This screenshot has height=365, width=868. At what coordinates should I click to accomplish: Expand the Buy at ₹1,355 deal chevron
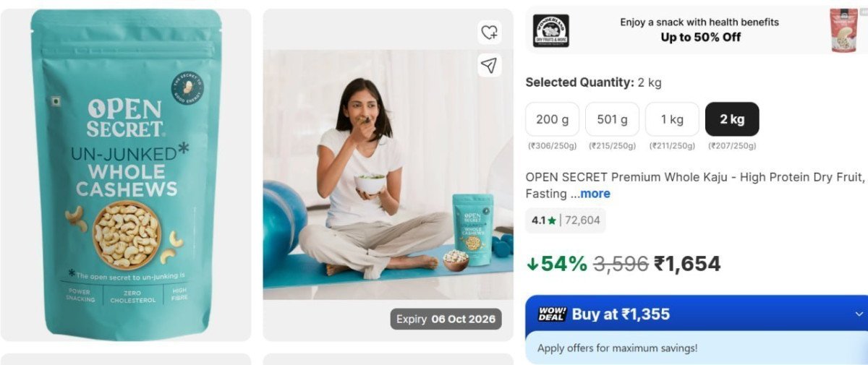pyautogui.click(x=859, y=314)
